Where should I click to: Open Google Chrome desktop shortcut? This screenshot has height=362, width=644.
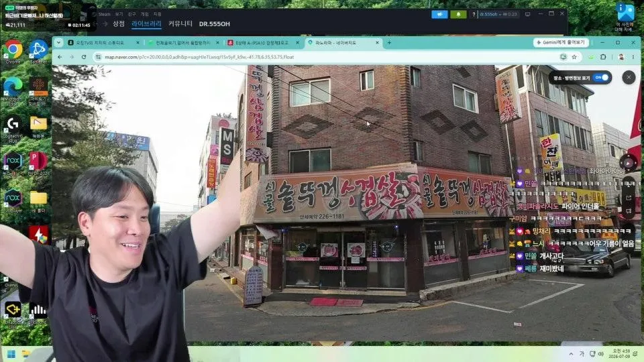(x=13, y=52)
